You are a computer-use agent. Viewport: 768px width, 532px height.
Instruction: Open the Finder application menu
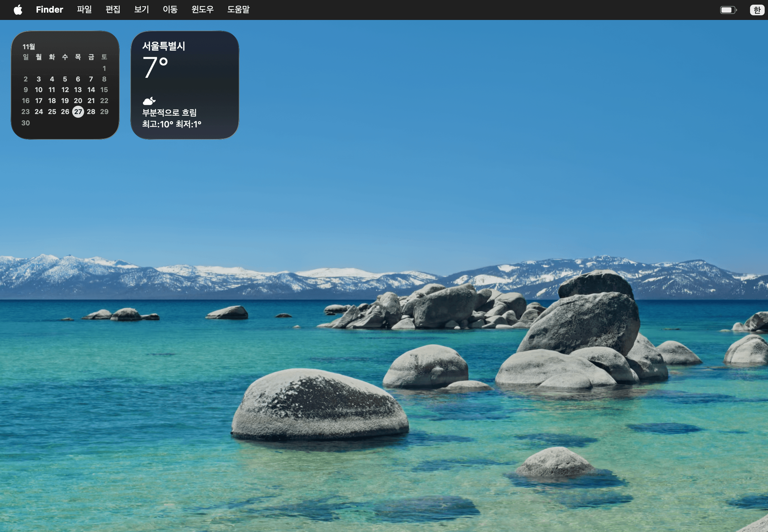coord(49,9)
